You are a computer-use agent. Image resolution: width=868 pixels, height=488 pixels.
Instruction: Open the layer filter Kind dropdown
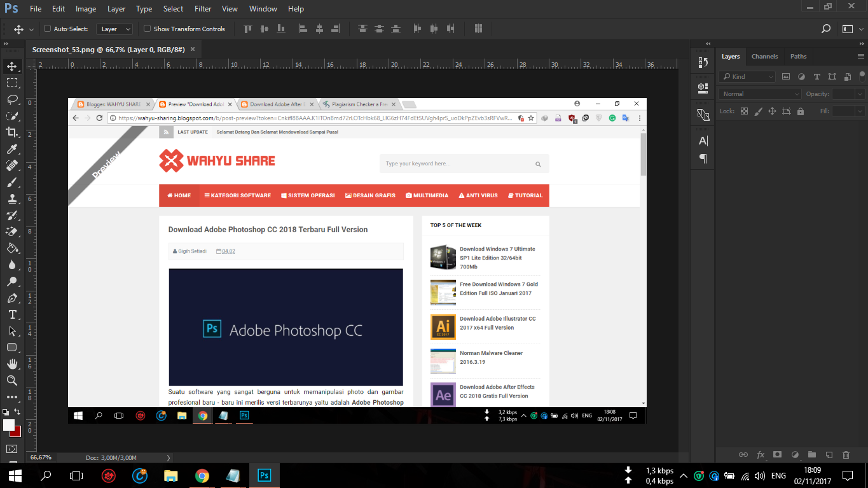747,76
